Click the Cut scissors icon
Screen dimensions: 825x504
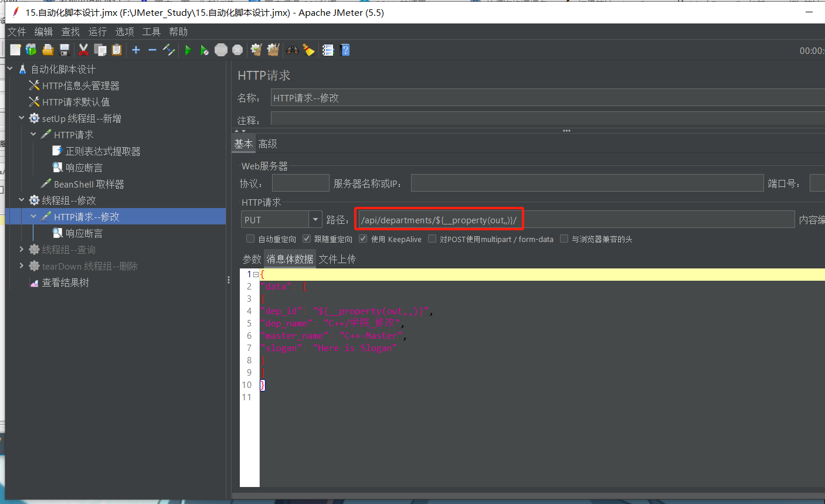pyautogui.click(x=83, y=50)
